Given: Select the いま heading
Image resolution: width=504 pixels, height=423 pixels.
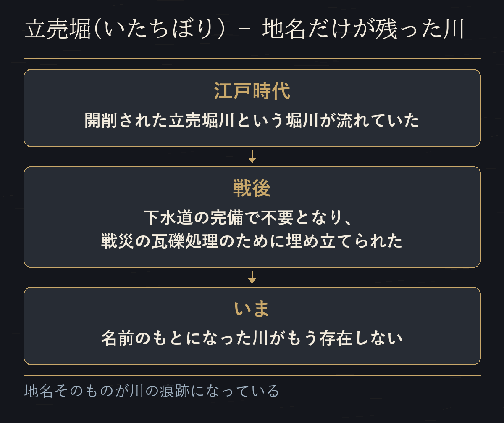Looking at the screenshot, I should [252, 309].
